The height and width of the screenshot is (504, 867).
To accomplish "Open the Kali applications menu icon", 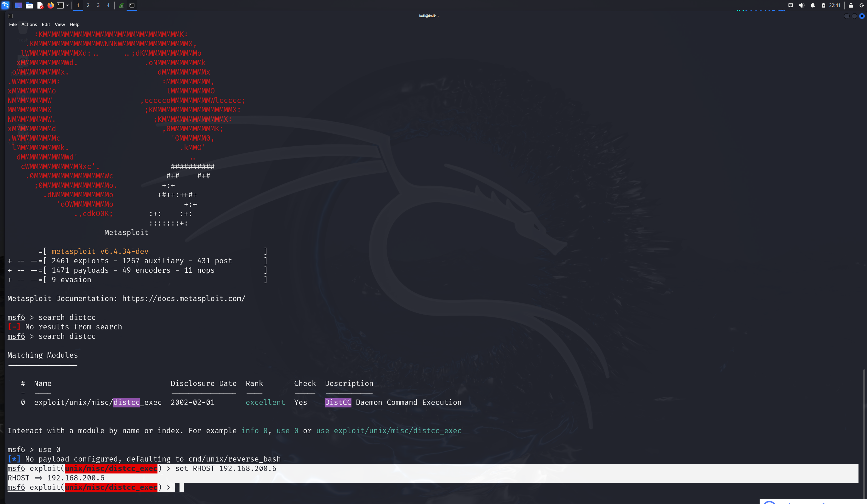I will 5,5.
